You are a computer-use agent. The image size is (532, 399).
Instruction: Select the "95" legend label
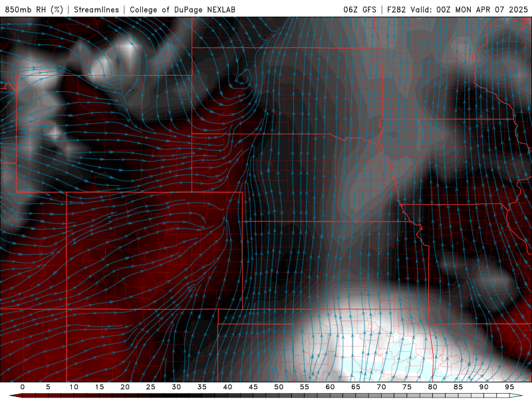coord(509,387)
